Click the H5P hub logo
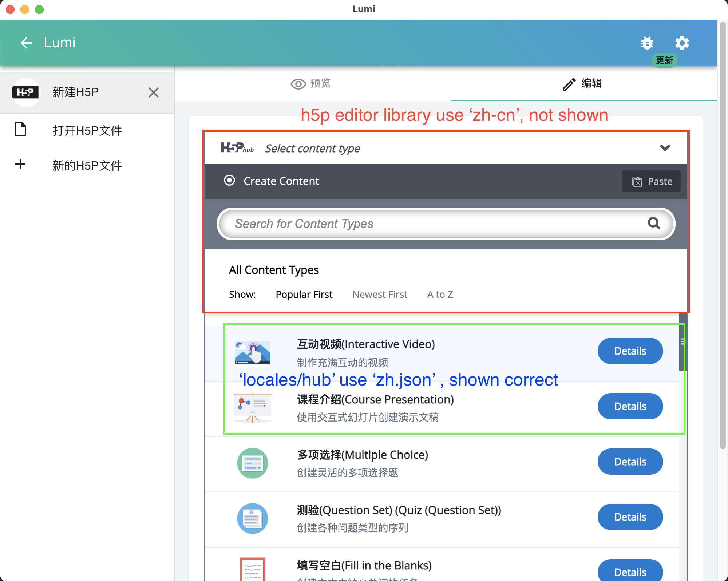728x581 pixels. pyautogui.click(x=237, y=148)
